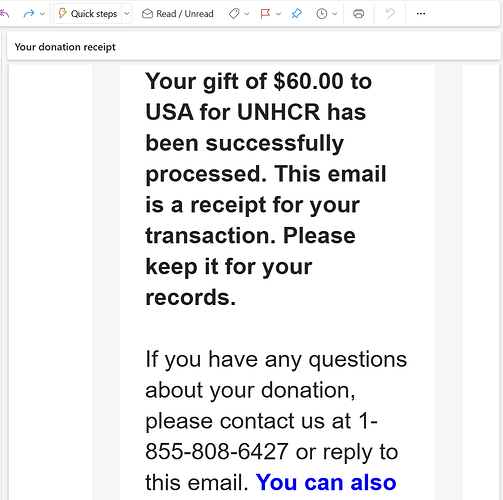The image size is (503, 500).
Task: Click the Snooze clock icon
Action: 322,14
